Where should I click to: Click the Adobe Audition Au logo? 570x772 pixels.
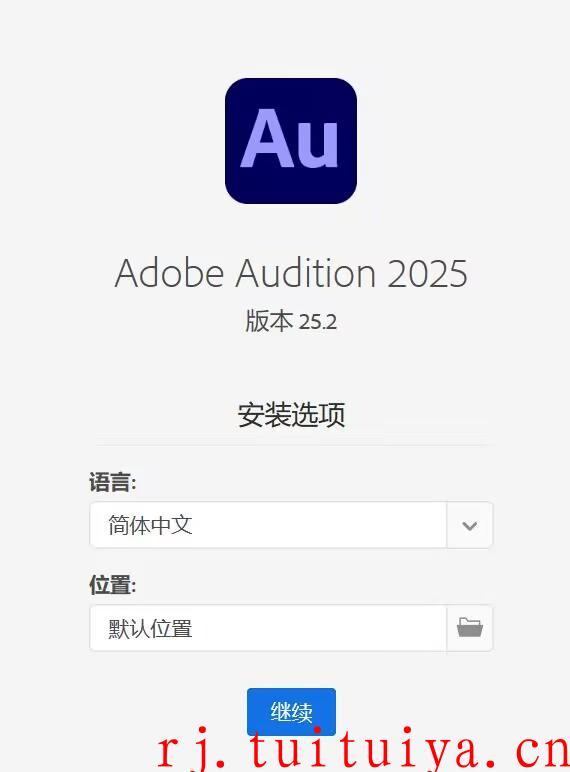pyautogui.click(x=291, y=141)
